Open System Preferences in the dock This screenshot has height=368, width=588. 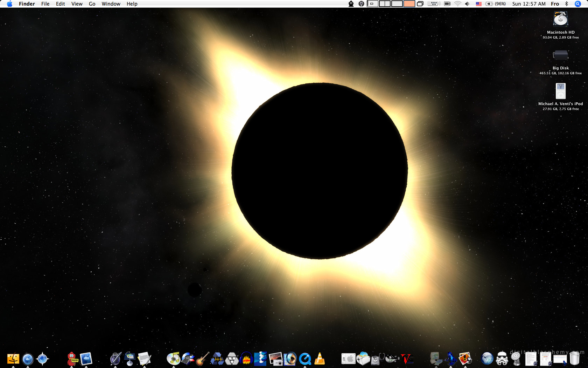click(x=349, y=359)
